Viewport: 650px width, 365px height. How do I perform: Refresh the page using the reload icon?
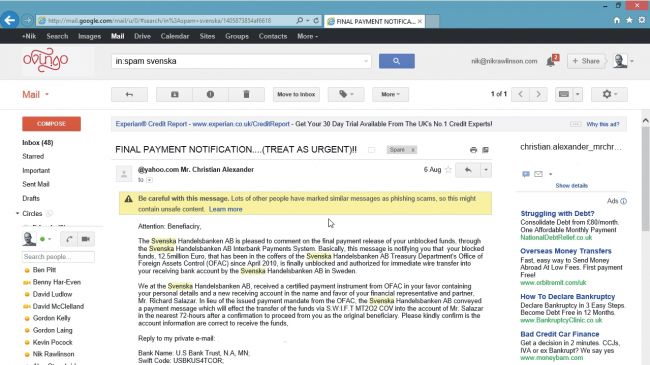pos(316,20)
